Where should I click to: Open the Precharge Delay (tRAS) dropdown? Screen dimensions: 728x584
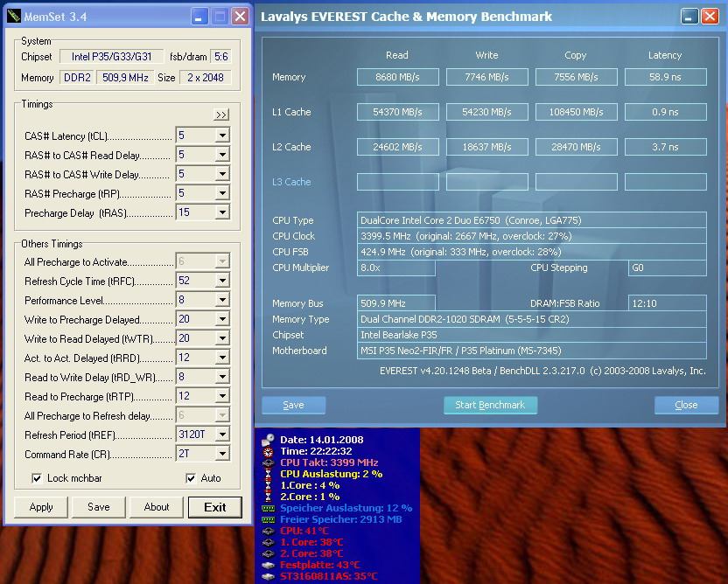[x=223, y=212]
